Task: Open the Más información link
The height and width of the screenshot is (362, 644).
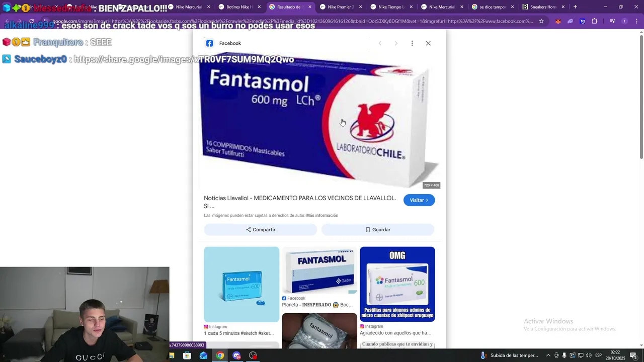Action: click(322, 216)
